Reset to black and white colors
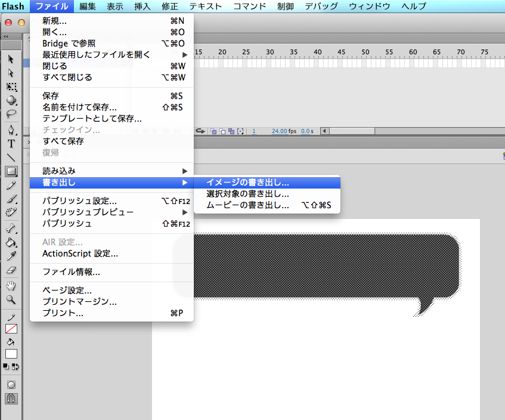This screenshot has width=505, height=420. coord(6,366)
